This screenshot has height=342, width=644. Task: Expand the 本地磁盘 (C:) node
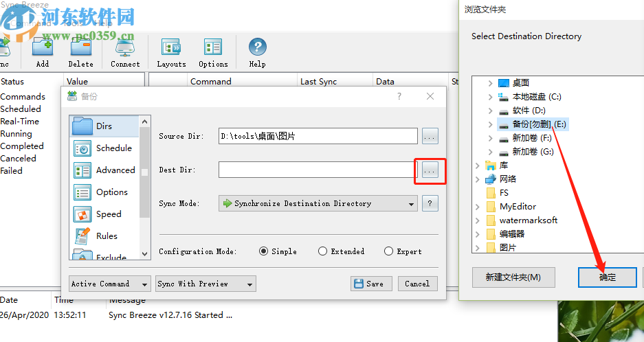(490, 97)
